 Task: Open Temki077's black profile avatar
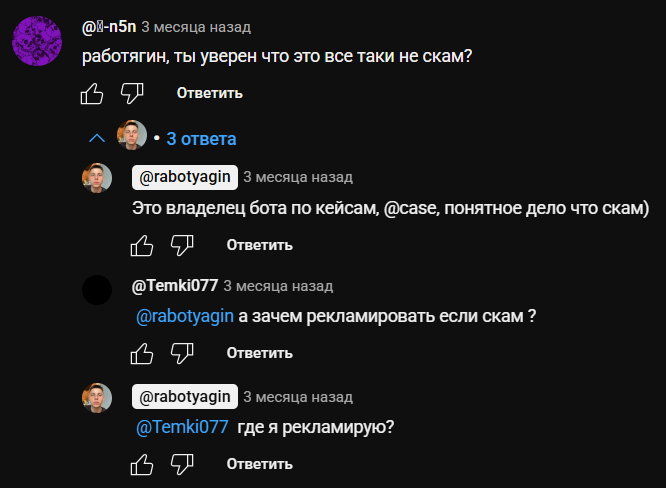pos(97,290)
